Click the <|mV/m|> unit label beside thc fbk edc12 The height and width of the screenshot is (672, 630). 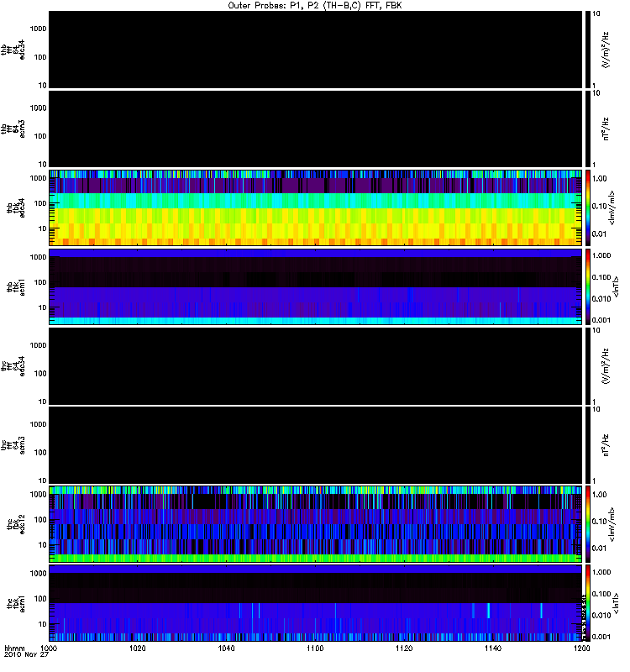pyautogui.click(x=612, y=524)
